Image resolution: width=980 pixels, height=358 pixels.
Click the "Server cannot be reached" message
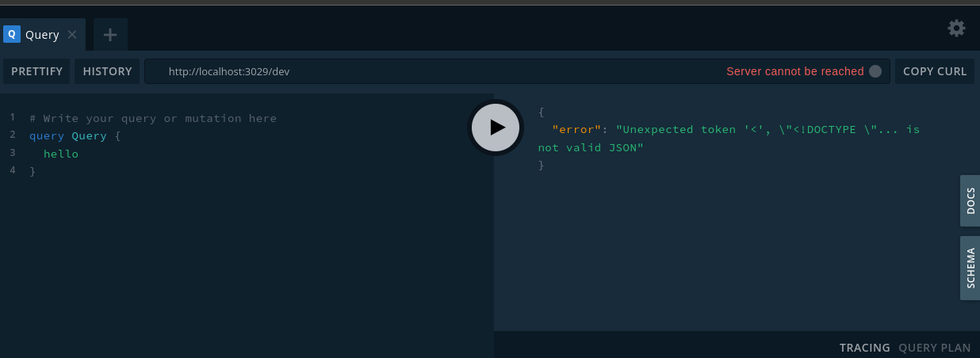pyautogui.click(x=795, y=71)
